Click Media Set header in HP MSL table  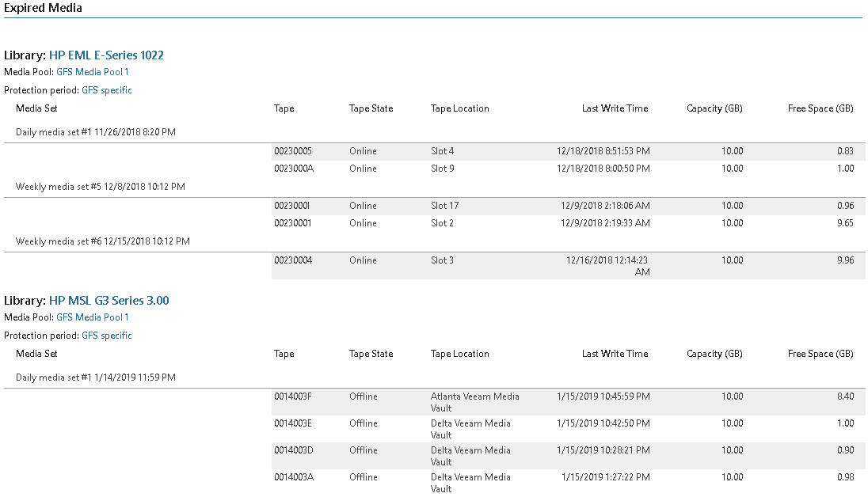pos(36,354)
